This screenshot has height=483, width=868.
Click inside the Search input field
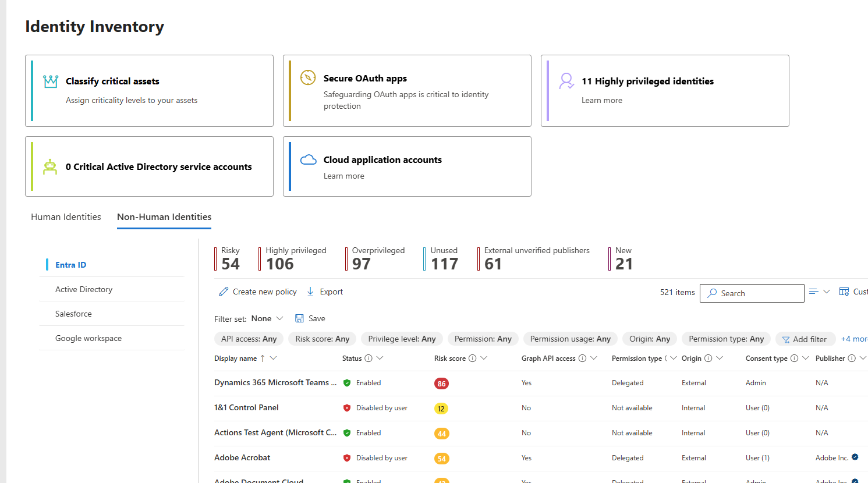click(751, 293)
